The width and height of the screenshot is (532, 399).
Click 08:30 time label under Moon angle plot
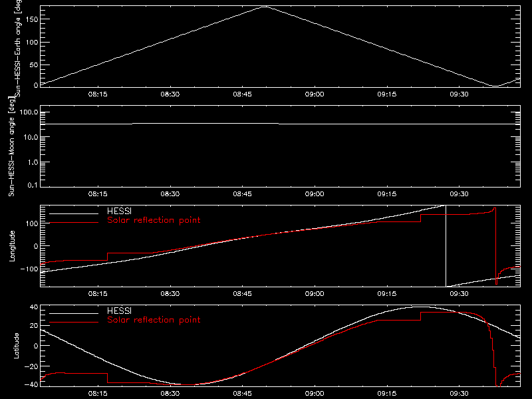tap(170, 194)
